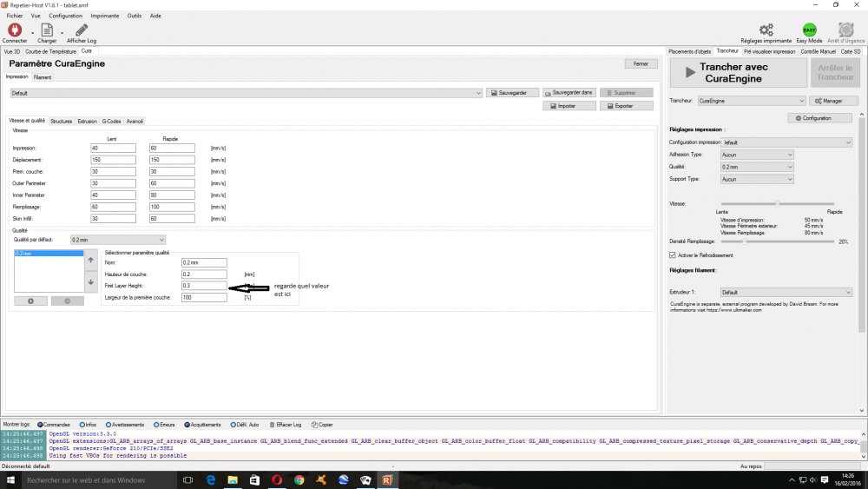Open Adhesion Type dropdown
The width and height of the screenshot is (868, 489).
[757, 155]
